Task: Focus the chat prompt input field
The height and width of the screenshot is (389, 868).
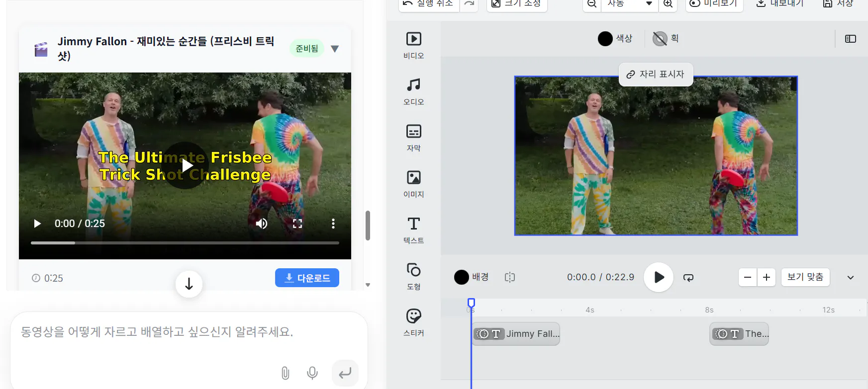Action: [189, 332]
